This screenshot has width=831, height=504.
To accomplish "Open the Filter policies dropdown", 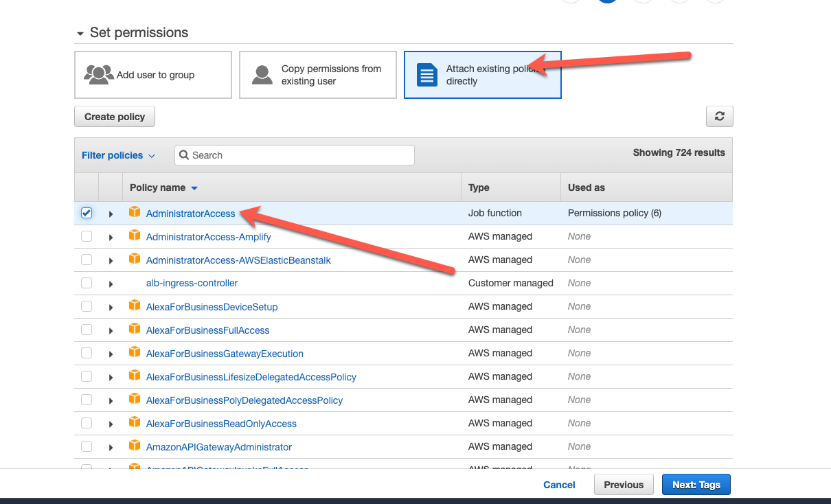I will pyautogui.click(x=118, y=155).
